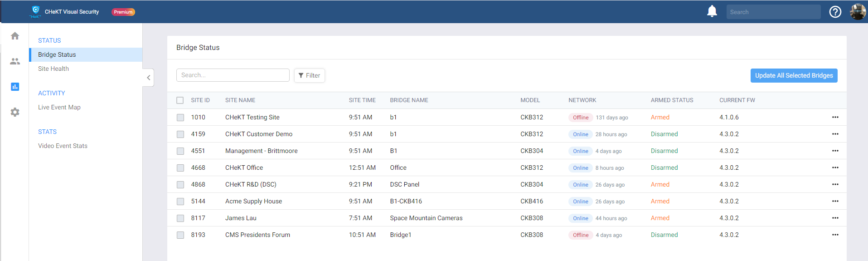
Task: Open Video Event Stats menu item
Action: point(63,146)
